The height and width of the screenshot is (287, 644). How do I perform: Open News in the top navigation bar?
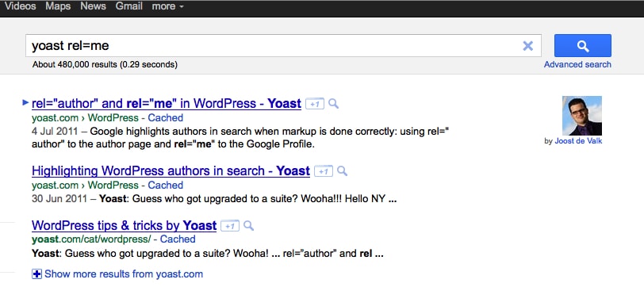click(x=93, y=6)
